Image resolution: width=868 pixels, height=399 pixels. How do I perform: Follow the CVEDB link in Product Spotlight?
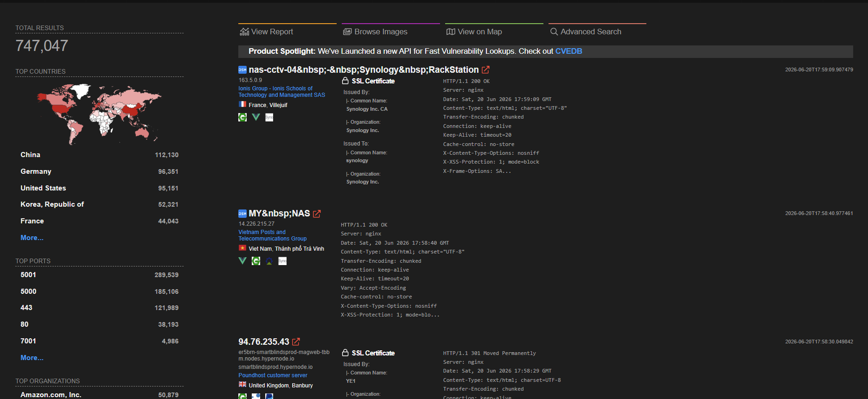[x=568, y=51]
